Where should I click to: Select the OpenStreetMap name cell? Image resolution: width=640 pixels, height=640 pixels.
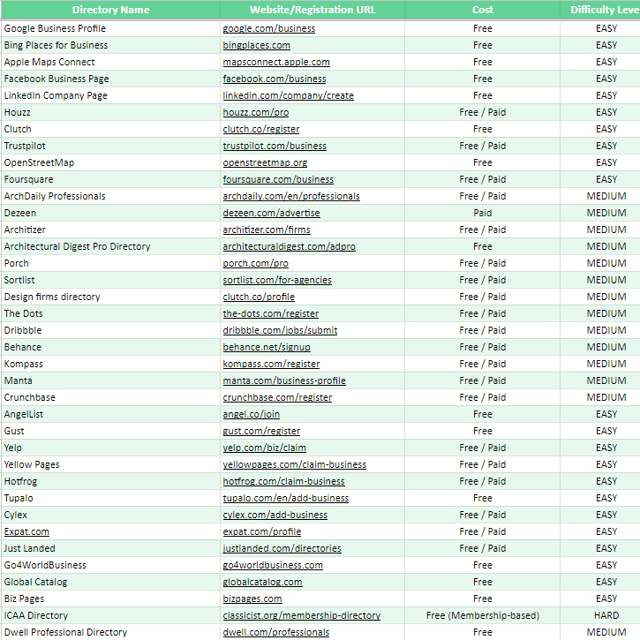point(111,162)
